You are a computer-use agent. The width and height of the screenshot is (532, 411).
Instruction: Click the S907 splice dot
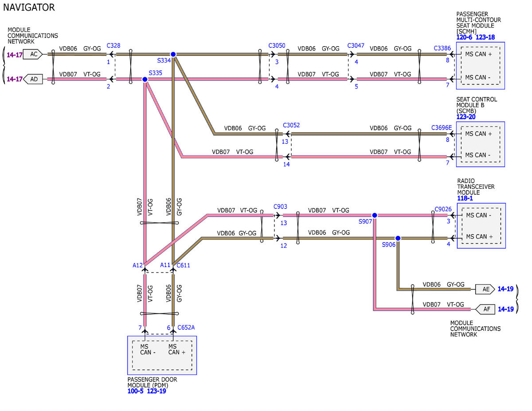pos(375,215)
